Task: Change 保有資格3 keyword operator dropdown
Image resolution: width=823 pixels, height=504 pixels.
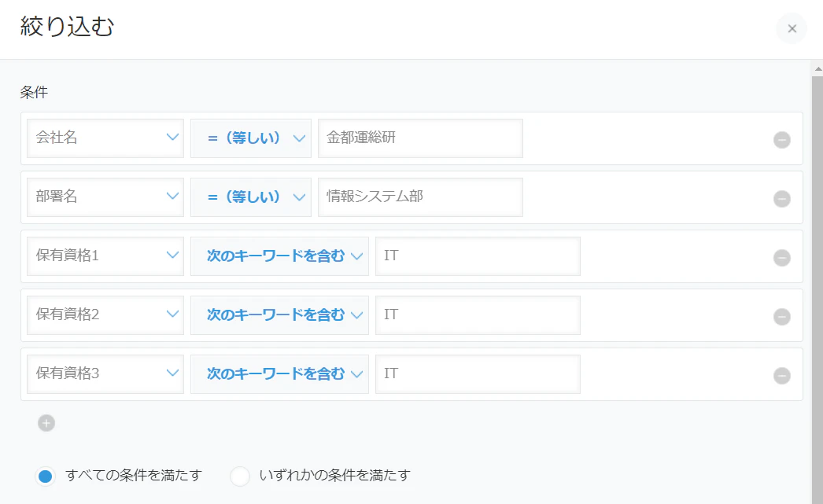Action: point(280,374)
